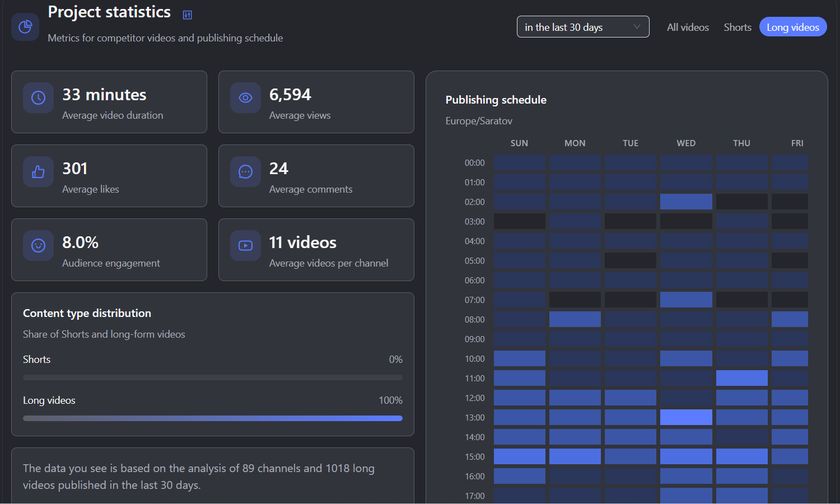Click the Thursday 11:00 heatmap cell
This screenshot has width=840, height=504.
click(x=741, y=378)
